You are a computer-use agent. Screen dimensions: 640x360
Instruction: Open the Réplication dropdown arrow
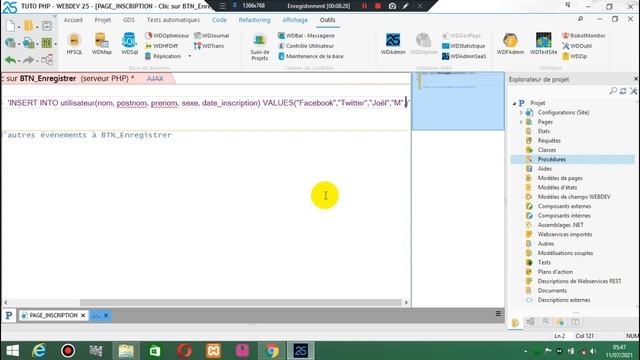click(x=190, y=56)
